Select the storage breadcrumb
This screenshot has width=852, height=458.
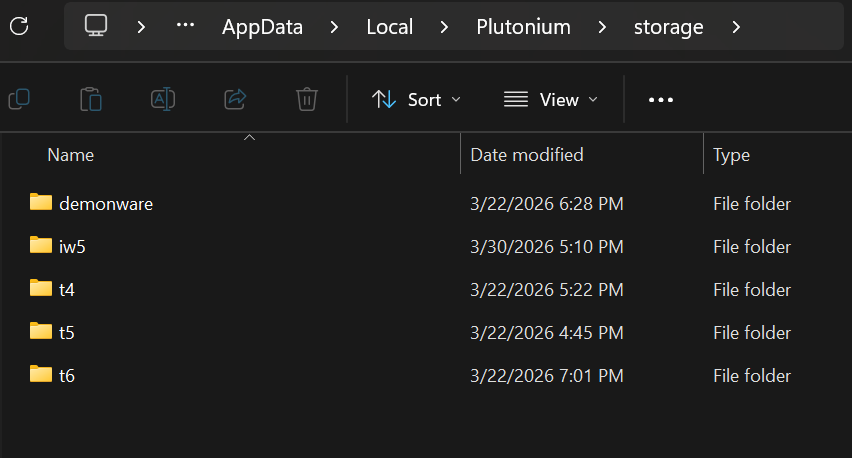pyautogui.click(x=668, y=27)
